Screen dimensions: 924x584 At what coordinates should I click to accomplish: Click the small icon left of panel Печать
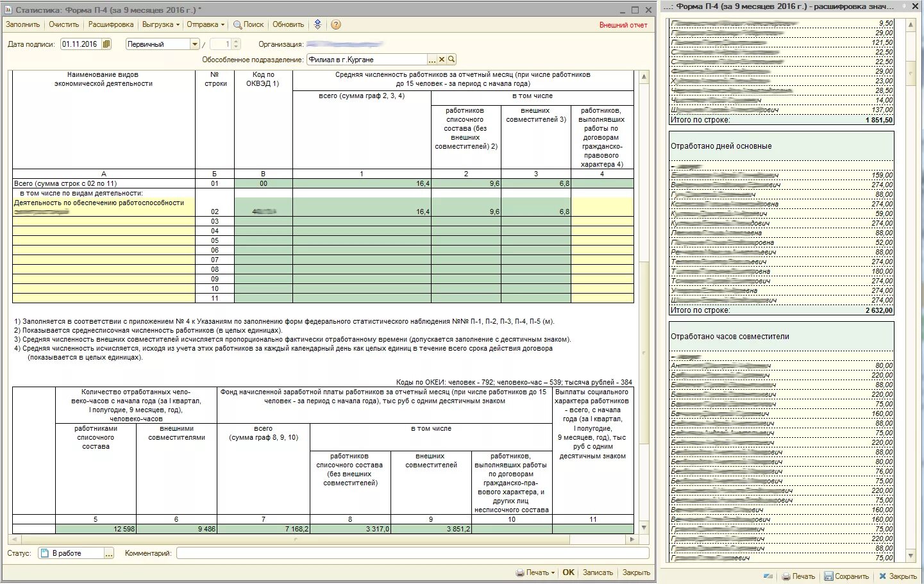[768, 576]
